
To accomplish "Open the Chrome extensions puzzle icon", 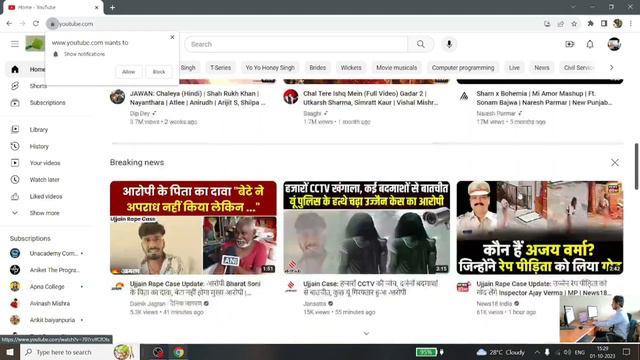I will point(590,24).
